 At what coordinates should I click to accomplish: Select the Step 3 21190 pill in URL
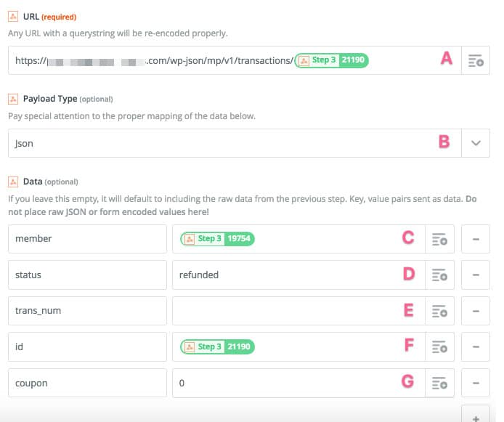332,60
